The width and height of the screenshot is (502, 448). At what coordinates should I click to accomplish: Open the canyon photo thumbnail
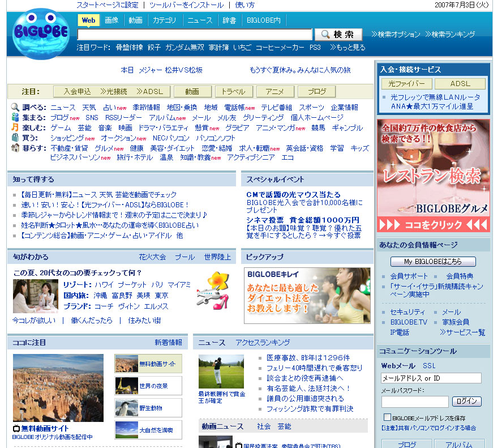click(x=58, y=388)
